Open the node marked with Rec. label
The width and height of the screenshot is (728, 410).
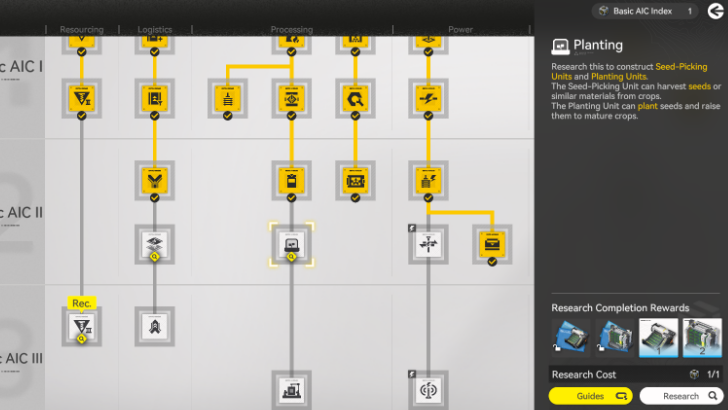click(81, 324)
